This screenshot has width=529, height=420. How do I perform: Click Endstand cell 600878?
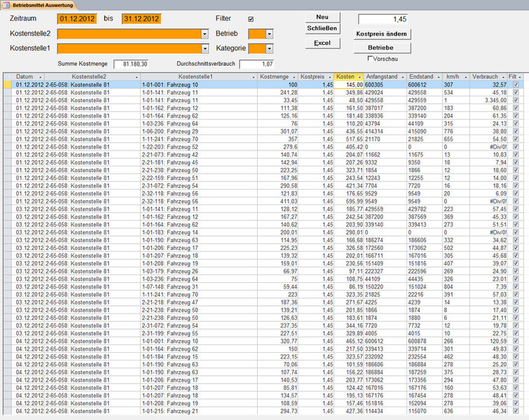click(425, 341)
